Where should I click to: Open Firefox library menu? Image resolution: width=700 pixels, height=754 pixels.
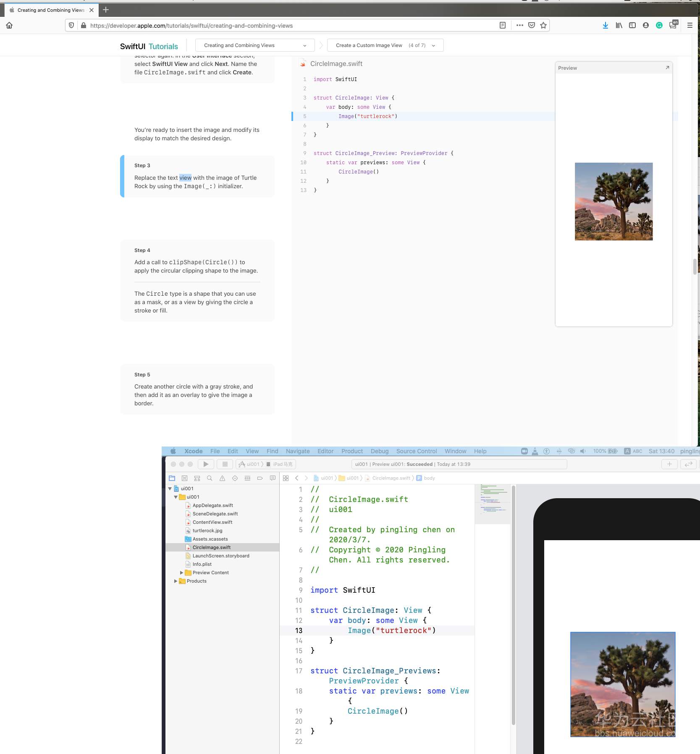[619, 25]
